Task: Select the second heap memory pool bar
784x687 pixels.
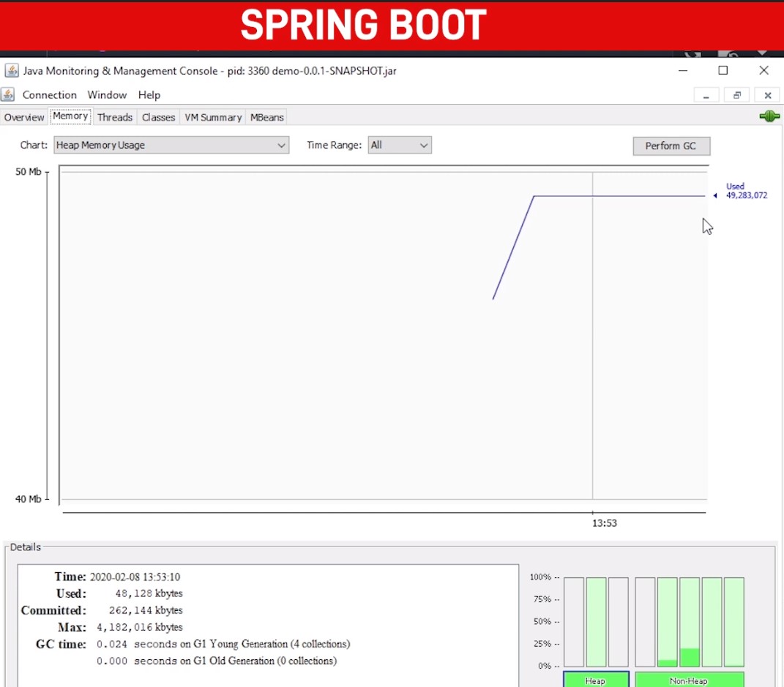Action: (596, 621)
